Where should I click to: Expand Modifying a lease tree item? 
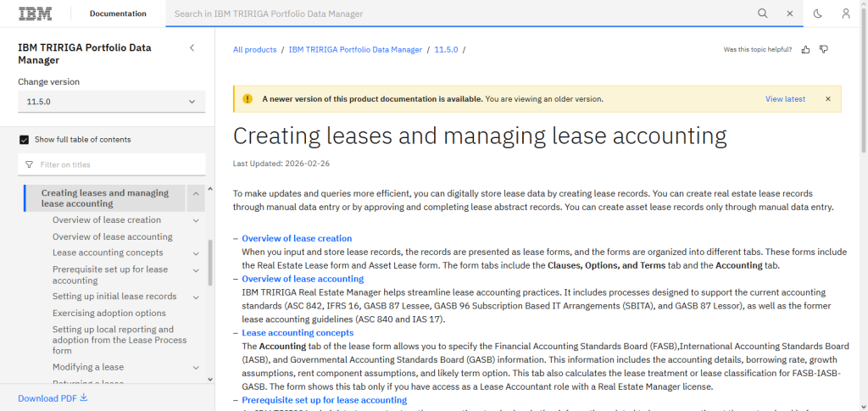pos(196,367)
